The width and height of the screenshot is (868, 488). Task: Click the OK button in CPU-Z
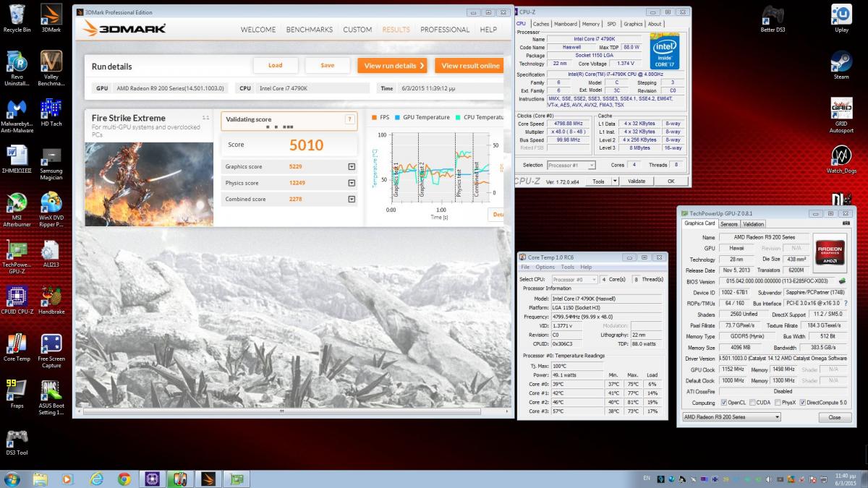(x=671, y=181)
